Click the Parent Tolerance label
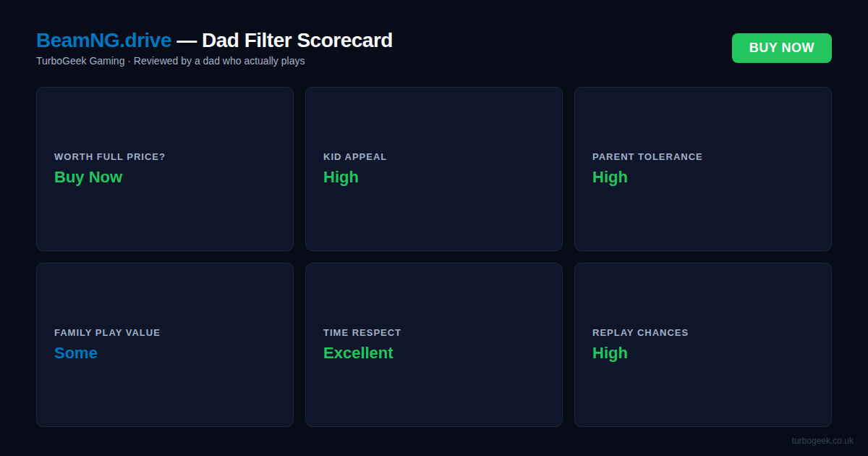The height and width of the screenshot is (456, 868). [x=647, y=157]
